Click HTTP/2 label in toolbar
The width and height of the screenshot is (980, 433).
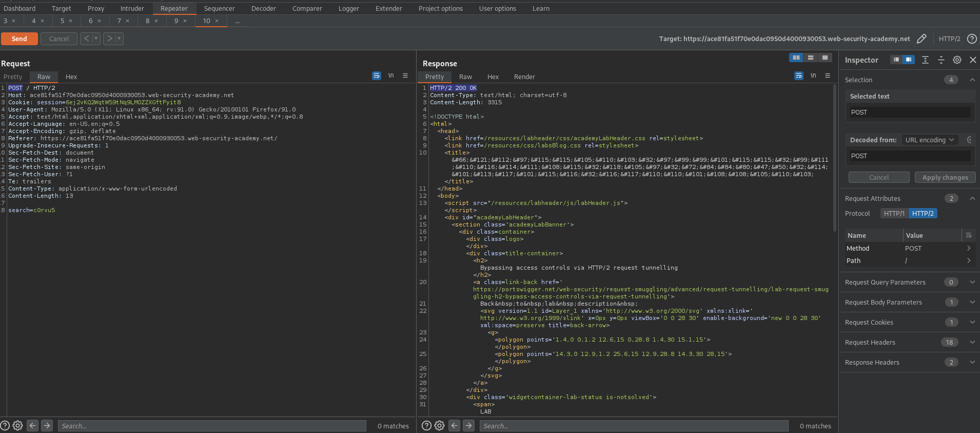(949, 39)
